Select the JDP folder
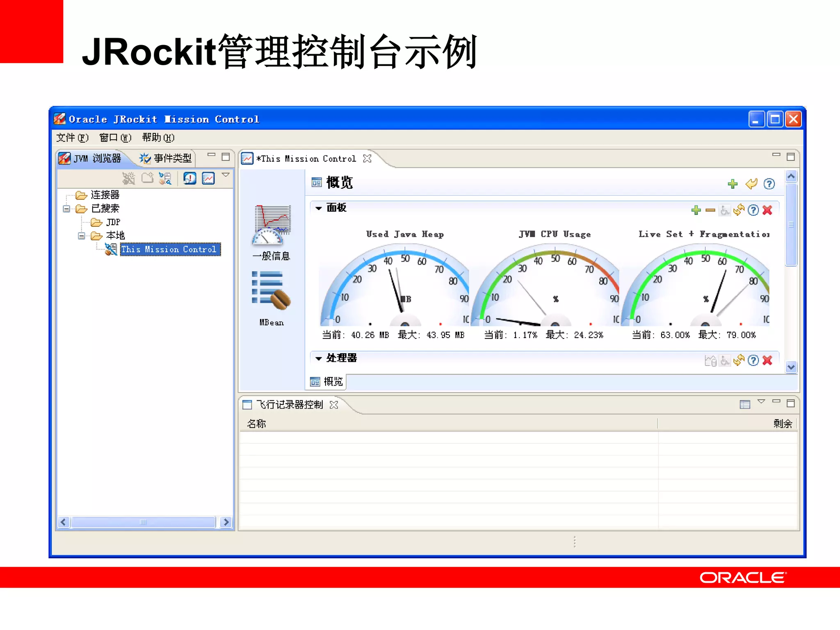 [x=106, y=222]
